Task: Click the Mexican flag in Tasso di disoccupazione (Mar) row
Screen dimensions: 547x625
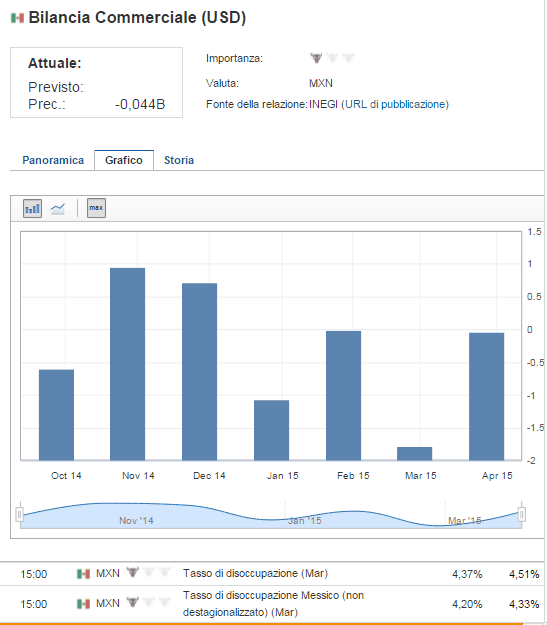Action: tap(83, 574)
